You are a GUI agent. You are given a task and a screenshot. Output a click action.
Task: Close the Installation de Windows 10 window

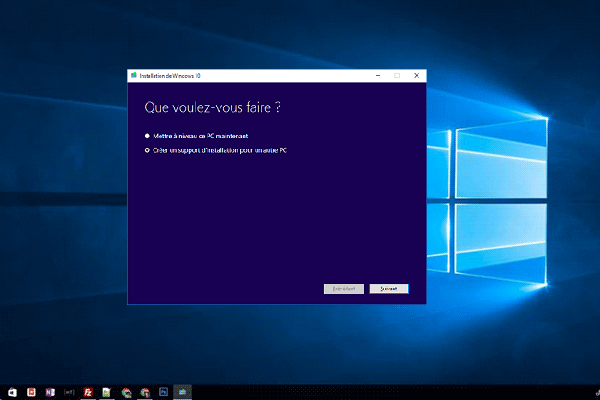[416, 75]
